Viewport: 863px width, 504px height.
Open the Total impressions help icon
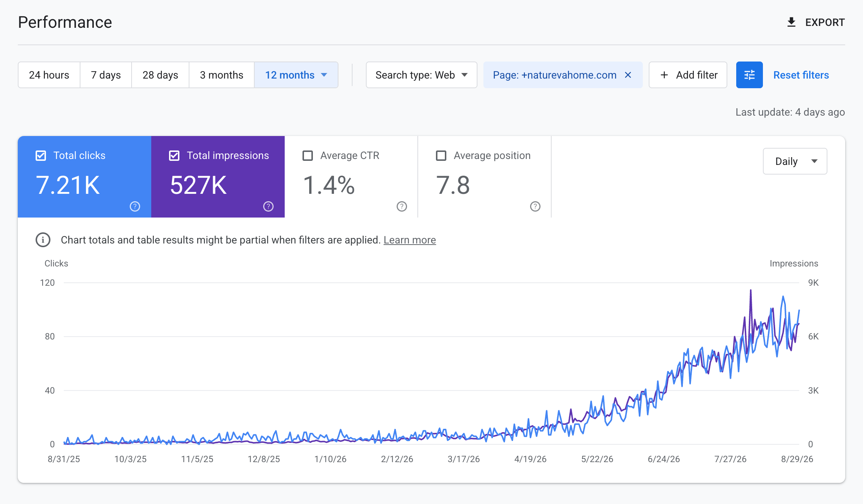[x=268, y=206]
